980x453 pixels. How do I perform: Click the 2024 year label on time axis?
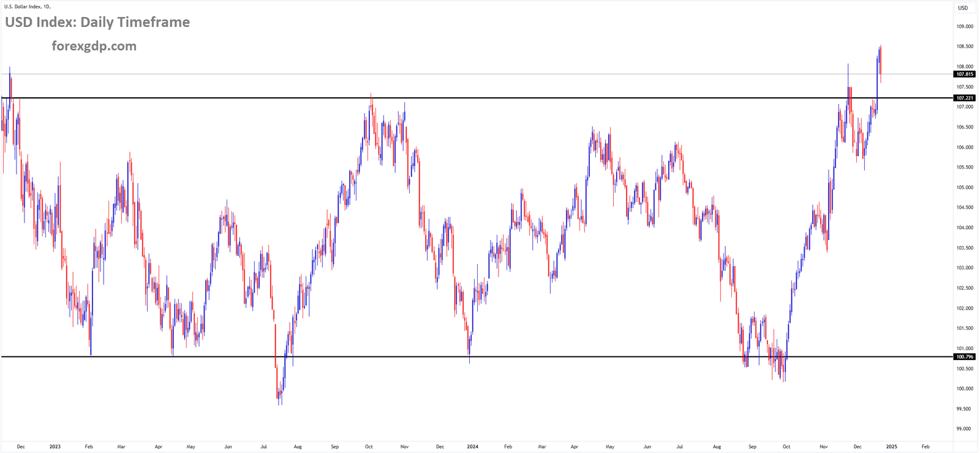pyautogui.click(x=472, y=447)
